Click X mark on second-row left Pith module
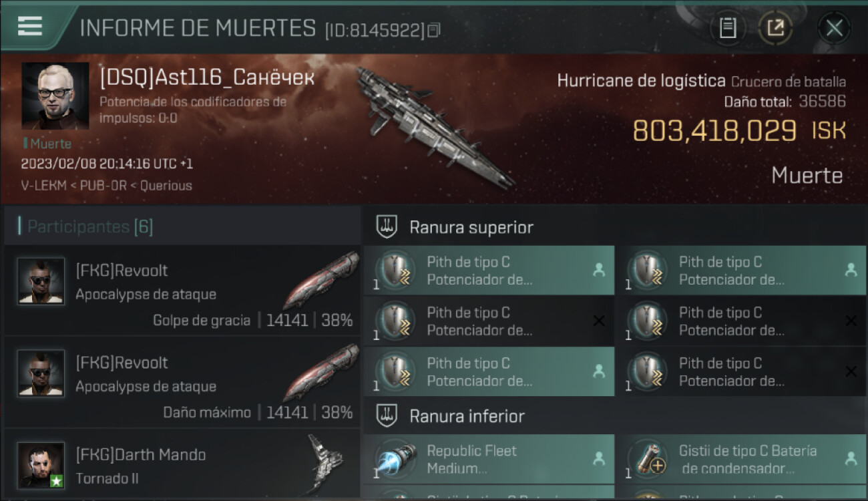The height and width of the screenshot is (501, 868). [x=599, y=321]
